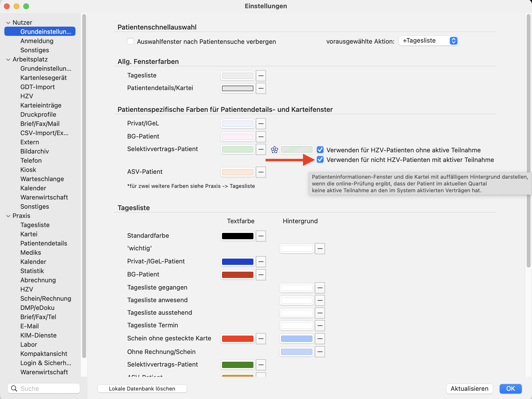The height and width of the screenshot is (399, 532).
Task: Open Schein/Rechnung settings
Action: [46, 299]
